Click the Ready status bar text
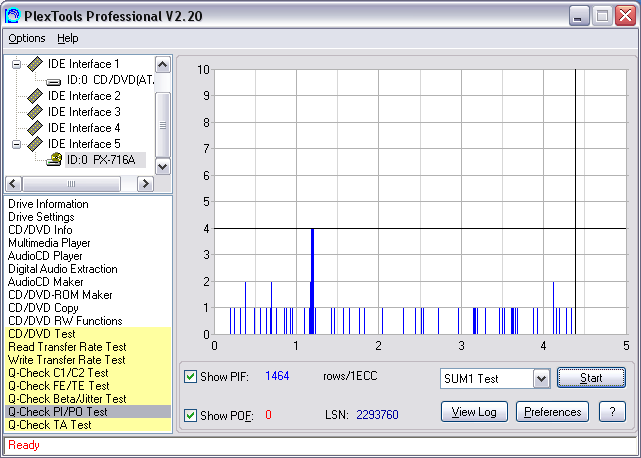This screenshot has width=641, height=458. coord(24,445)
